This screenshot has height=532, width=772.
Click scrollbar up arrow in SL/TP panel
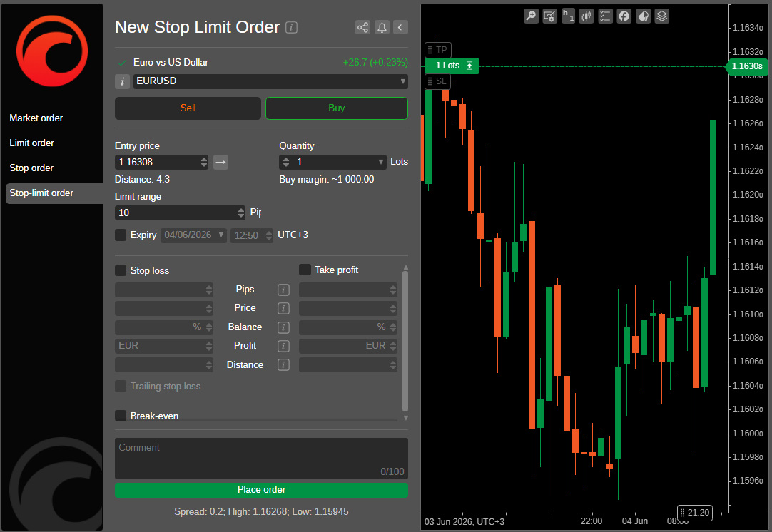[x=406, y=267]
